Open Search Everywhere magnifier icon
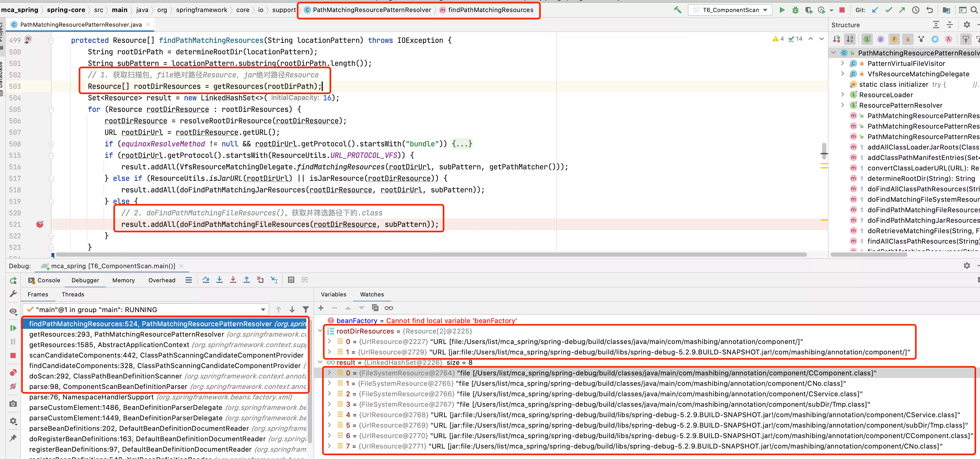Screen dimensions: 980x459 pos(974,10)
